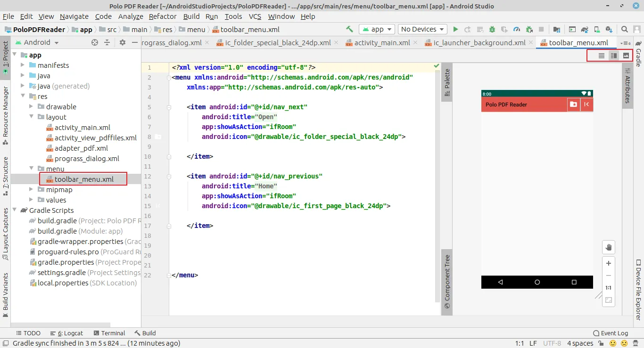The height and width of the screenshot is (348, 644).
Task: Open the No Devices dropdown
Action: click(x=422, y=29)
